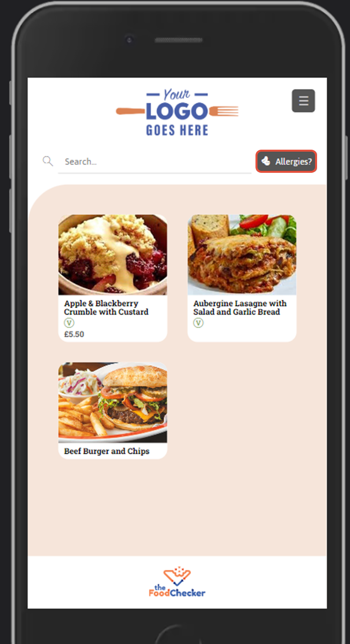Select the Beef Burger and Chips title
Image resolution: width=350 pixels, height=644 pixels.
coord(107,451)
